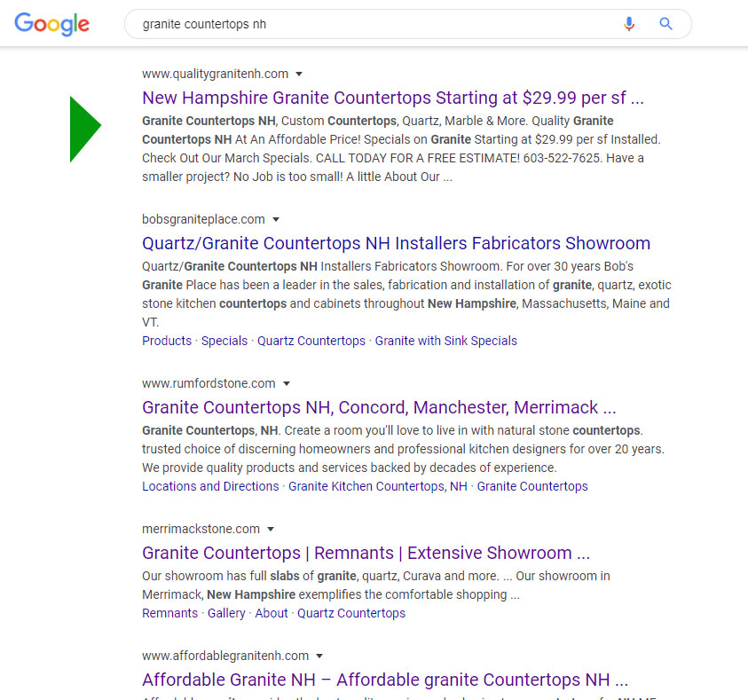Visit 'Locations and Directions' sitelink
The height and width of the screenshot is (700, 748).
click(x=210, y=486)
